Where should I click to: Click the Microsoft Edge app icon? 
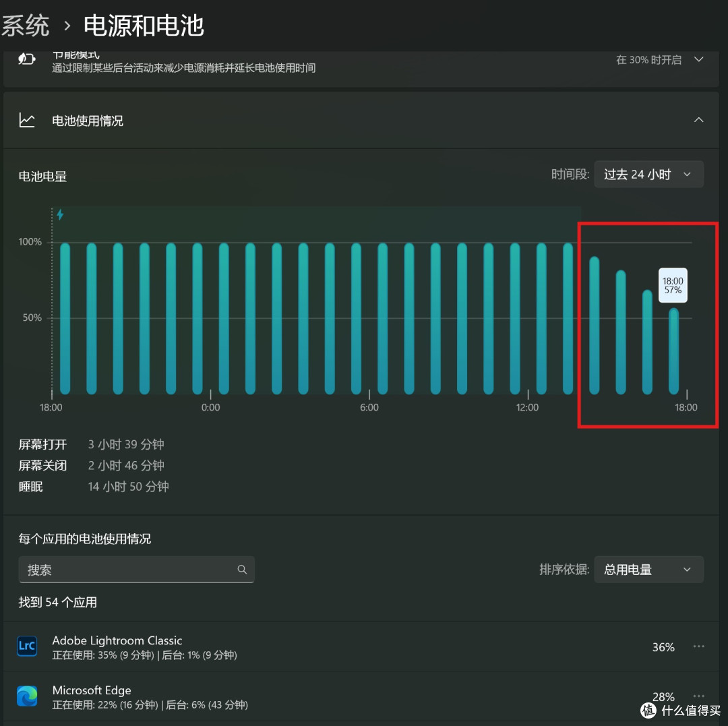tap(27, 696)
